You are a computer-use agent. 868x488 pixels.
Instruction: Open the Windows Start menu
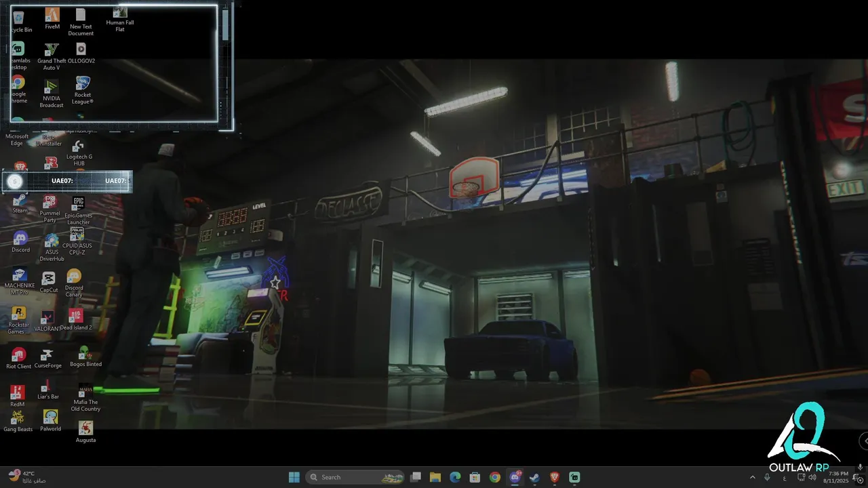[294, 477]
